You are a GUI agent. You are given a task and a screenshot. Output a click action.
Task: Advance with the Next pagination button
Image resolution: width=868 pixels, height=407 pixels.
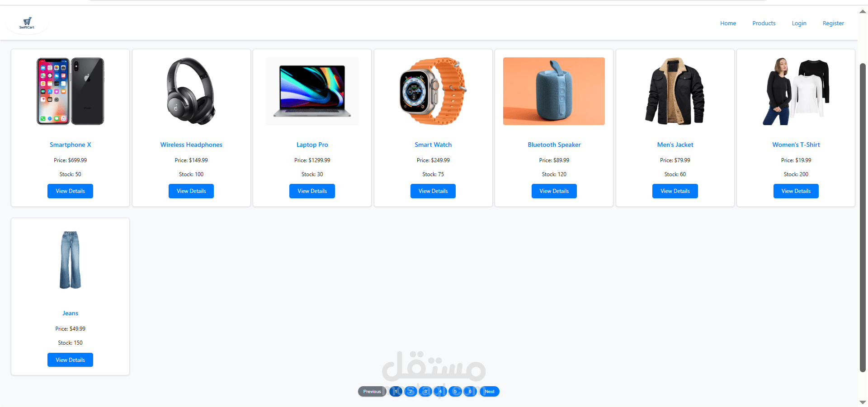coord(490,392)
